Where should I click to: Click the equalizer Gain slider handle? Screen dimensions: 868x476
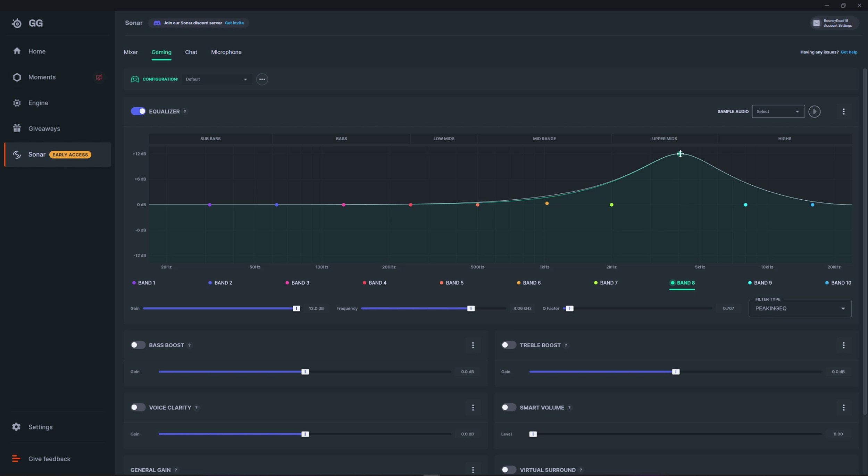296,308
